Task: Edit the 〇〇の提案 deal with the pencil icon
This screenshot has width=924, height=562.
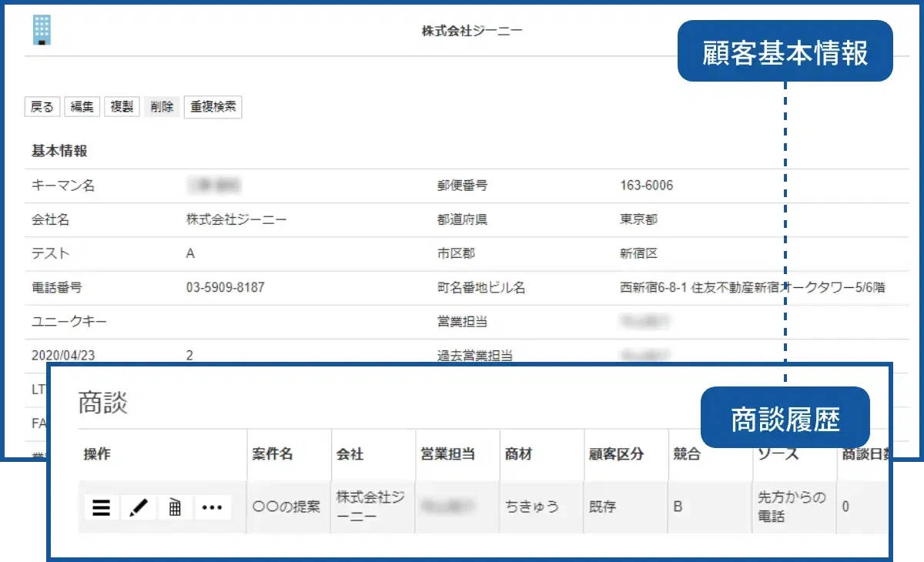Action: click(139, 507)
